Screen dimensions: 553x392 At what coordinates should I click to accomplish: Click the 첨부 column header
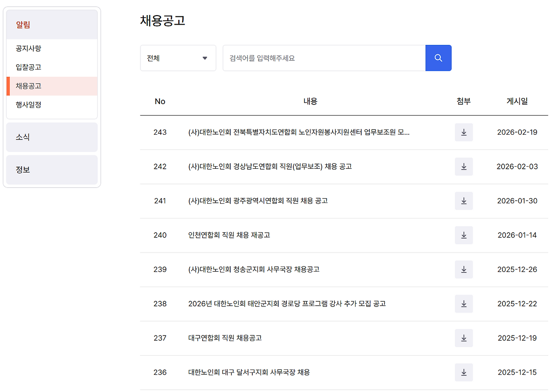[464, 101]
